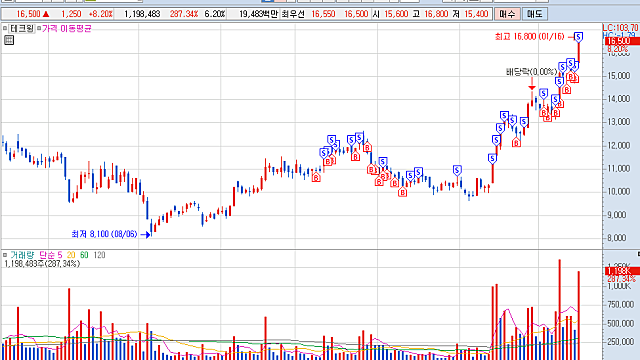Click the B buy marker left of first S cluster
640x360 pixels.
[x=316, y=177]
